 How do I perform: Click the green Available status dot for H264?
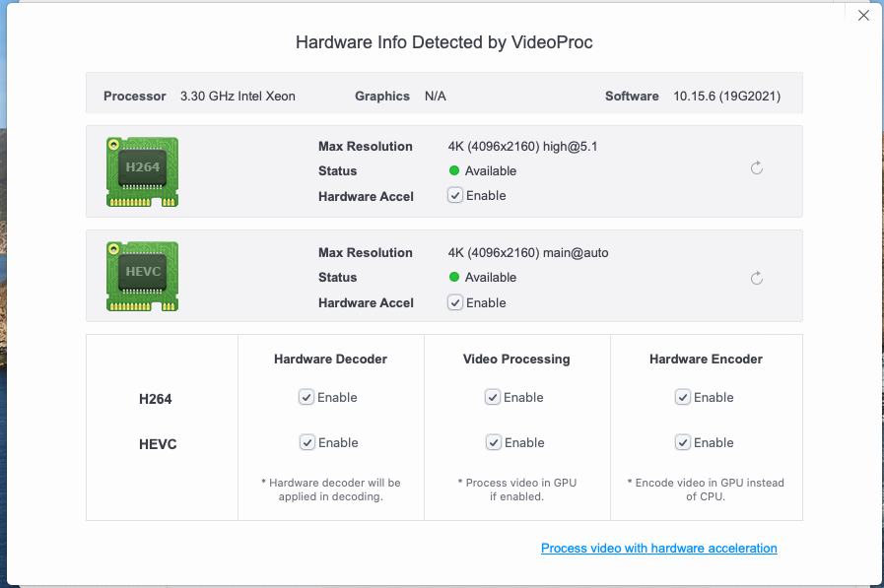tap(454, 170)
